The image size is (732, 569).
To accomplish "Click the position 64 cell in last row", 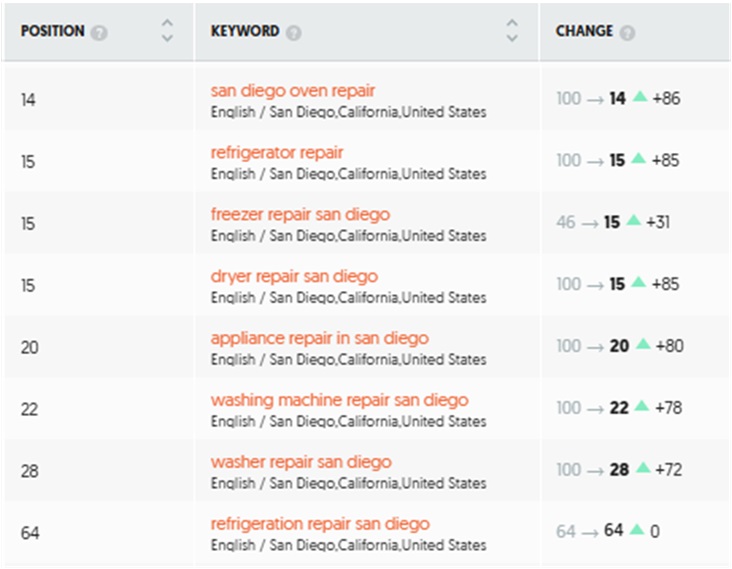I will tap(30, 533).
